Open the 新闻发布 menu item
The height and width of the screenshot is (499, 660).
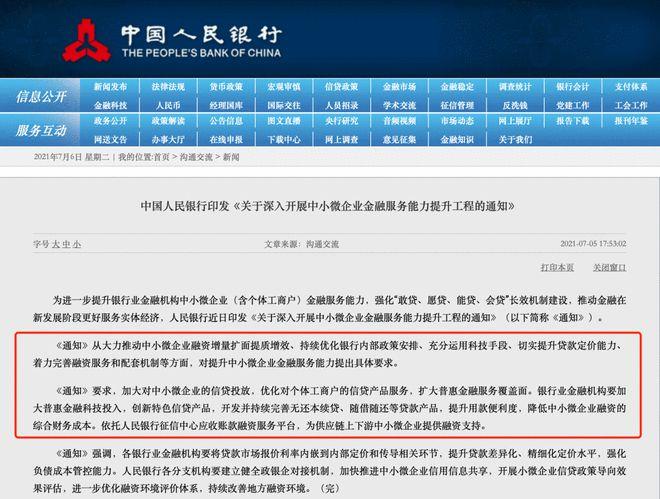coord(110,87)
